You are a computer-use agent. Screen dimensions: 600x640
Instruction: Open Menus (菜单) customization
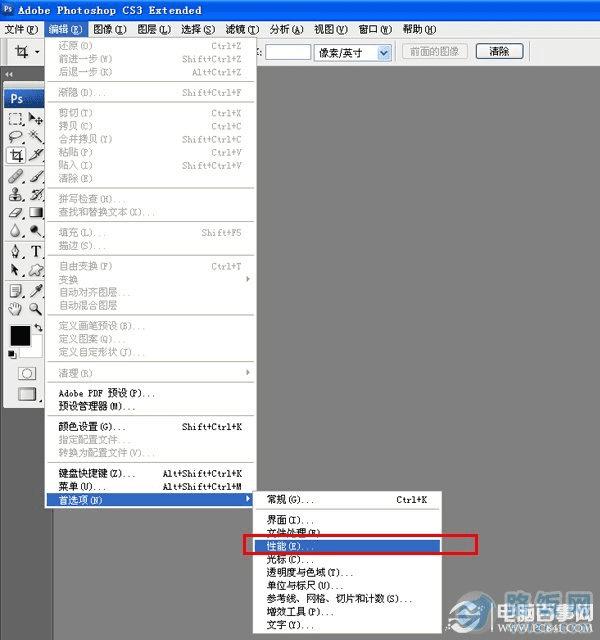149,487
